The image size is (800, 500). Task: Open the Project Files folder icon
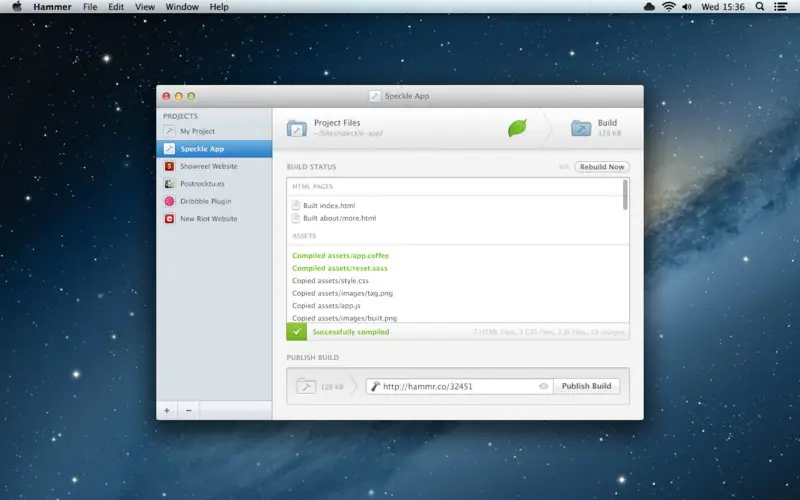click(x=296, y=128)
